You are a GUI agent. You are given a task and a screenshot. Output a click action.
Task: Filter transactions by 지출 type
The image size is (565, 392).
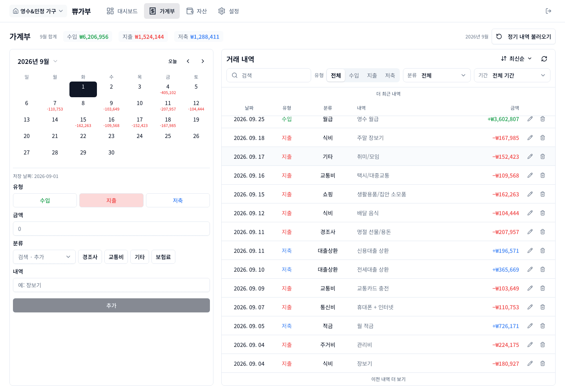click(x=372, y=75)
